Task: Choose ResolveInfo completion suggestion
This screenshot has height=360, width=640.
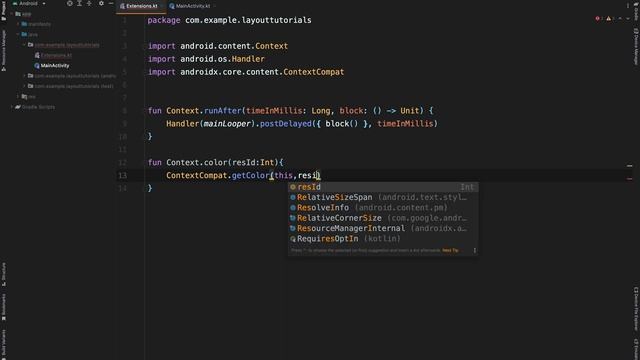Action: pyautogui.click(x=383, y=208)
